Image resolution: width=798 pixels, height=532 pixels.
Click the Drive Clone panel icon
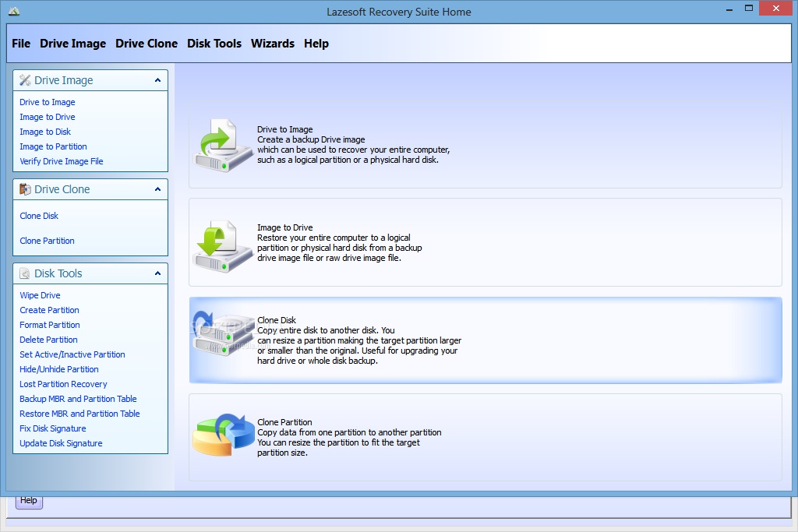[x=25, y=189]
